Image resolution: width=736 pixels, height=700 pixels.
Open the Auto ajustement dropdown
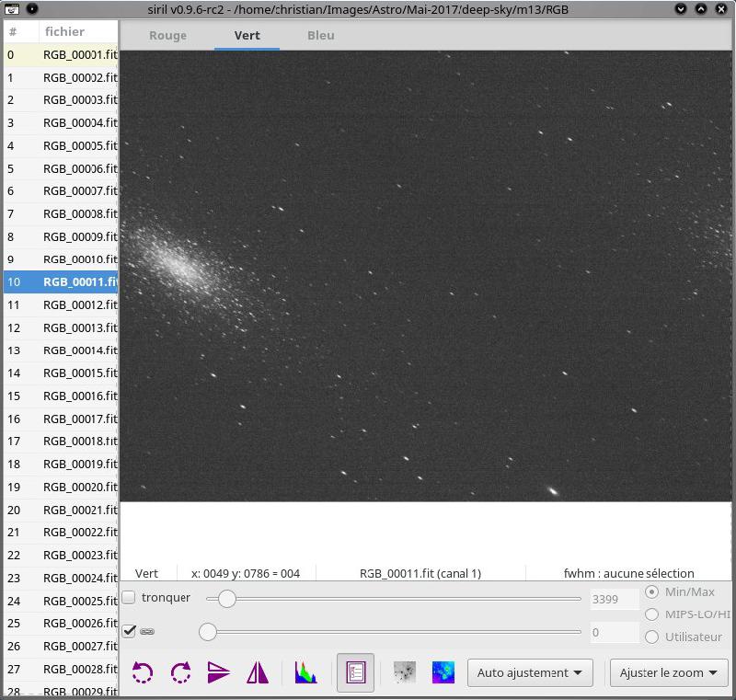click(x=530, y=672)
